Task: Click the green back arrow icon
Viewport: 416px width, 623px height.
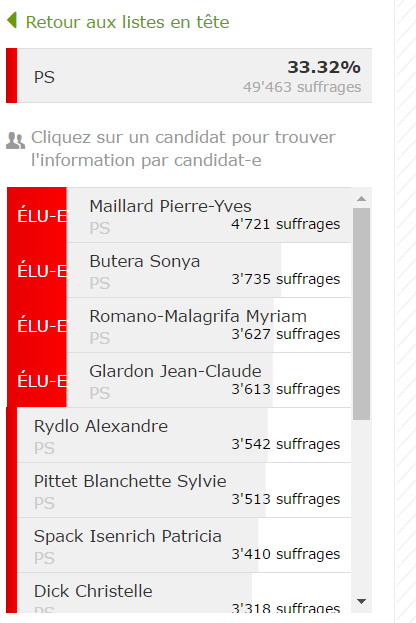Action: pyautogui.click(x=12, y=20)
